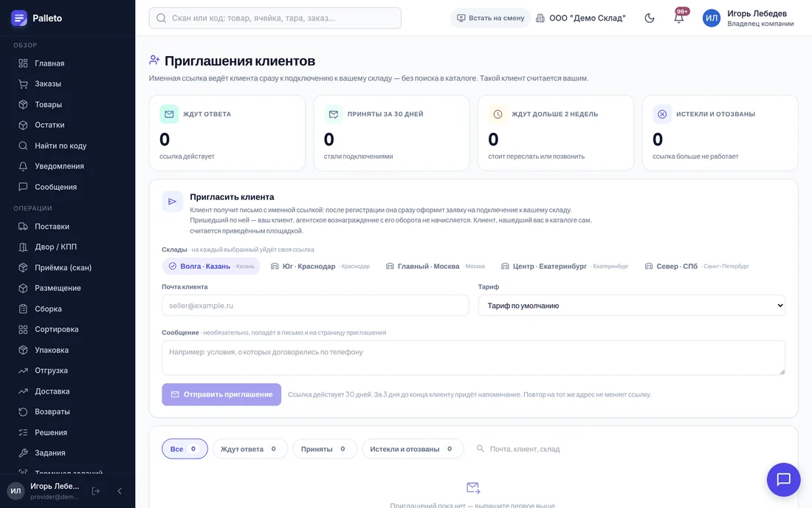Focus the scan or code search field
This screenshot has height=508, width=812.
[275, 18]
